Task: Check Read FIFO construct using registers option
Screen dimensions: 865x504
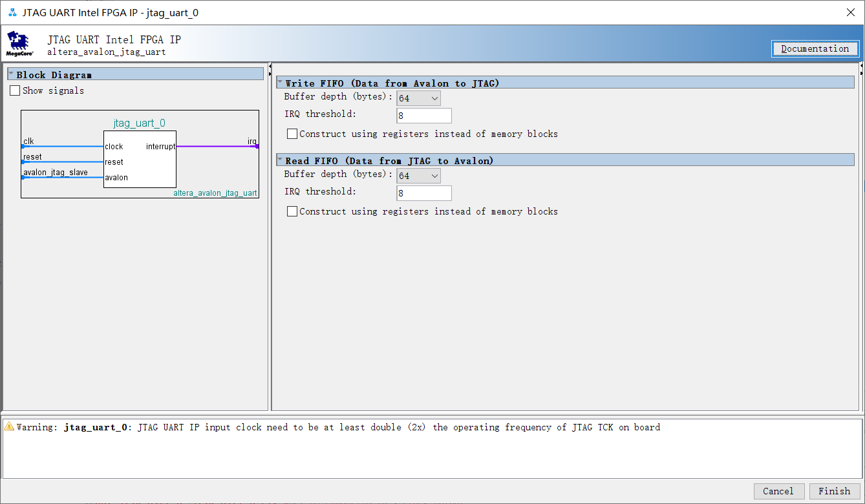Action: pos(292,211)
